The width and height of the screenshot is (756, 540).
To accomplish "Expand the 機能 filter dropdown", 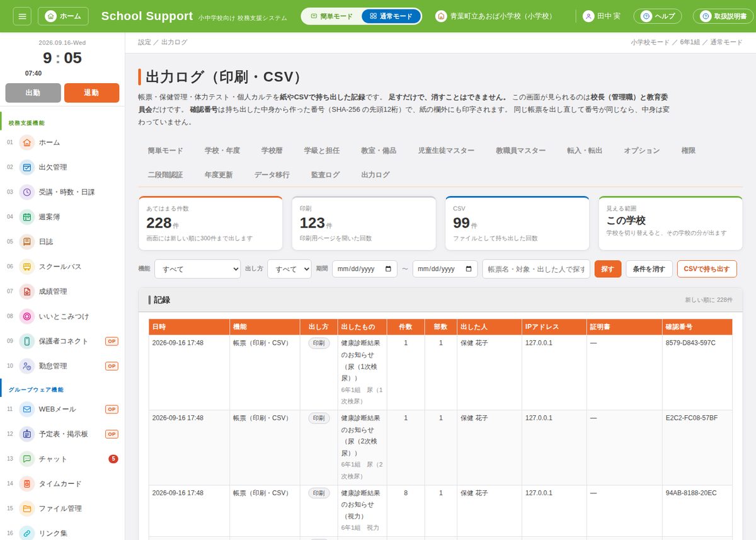I will point(197,269).
